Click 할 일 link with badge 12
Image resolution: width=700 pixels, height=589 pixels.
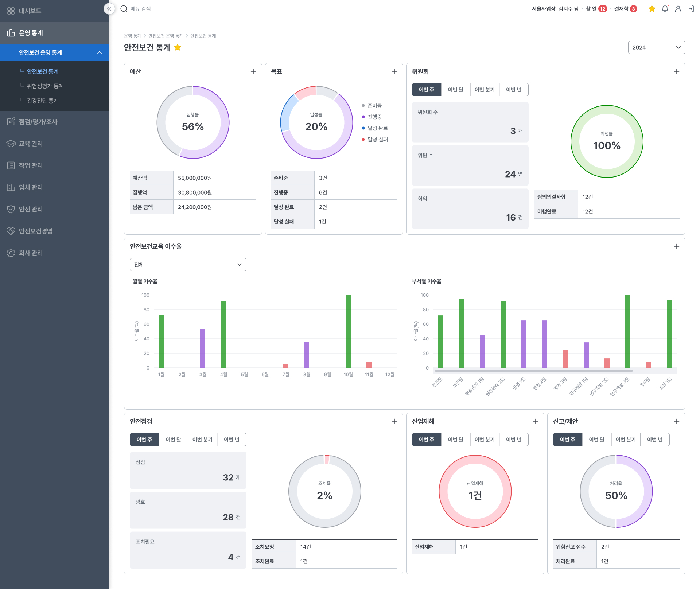pyautogui.click(x=596, y=9)
